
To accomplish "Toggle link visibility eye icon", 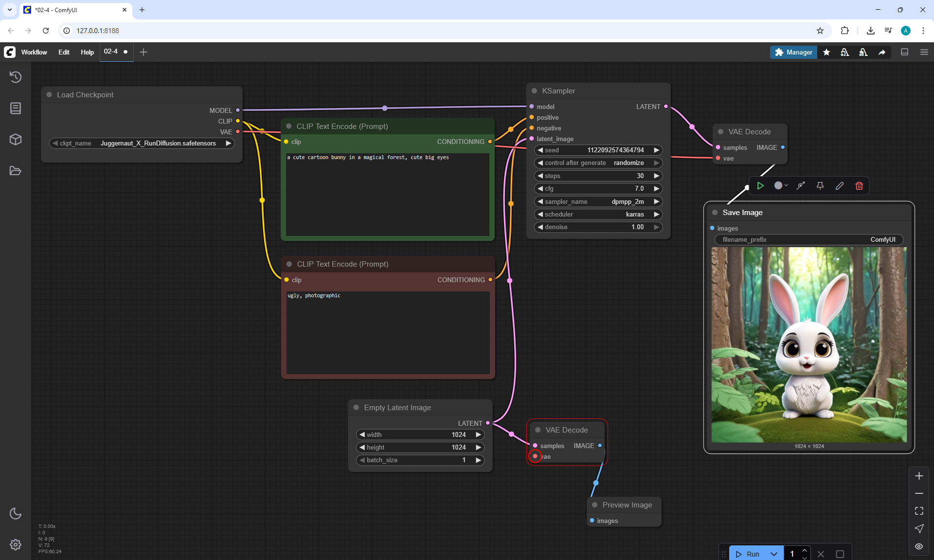I will (919, 546).
